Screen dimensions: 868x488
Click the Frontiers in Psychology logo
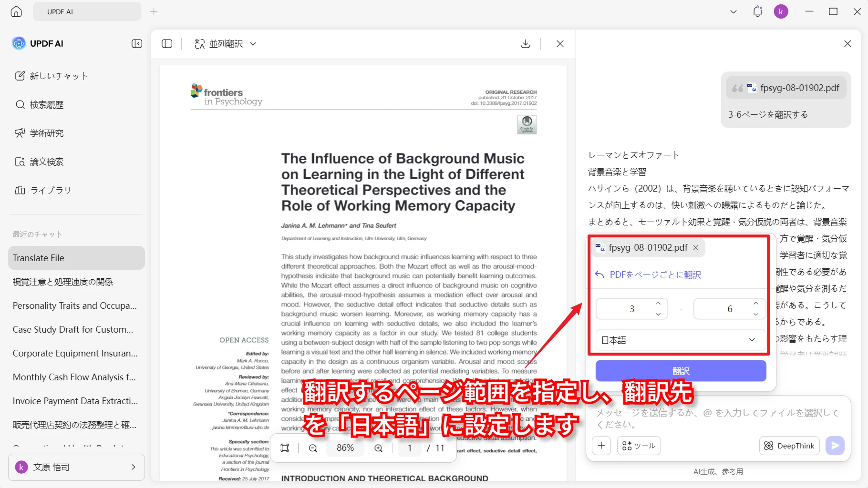pyautogui.click(x=227, y=95)
